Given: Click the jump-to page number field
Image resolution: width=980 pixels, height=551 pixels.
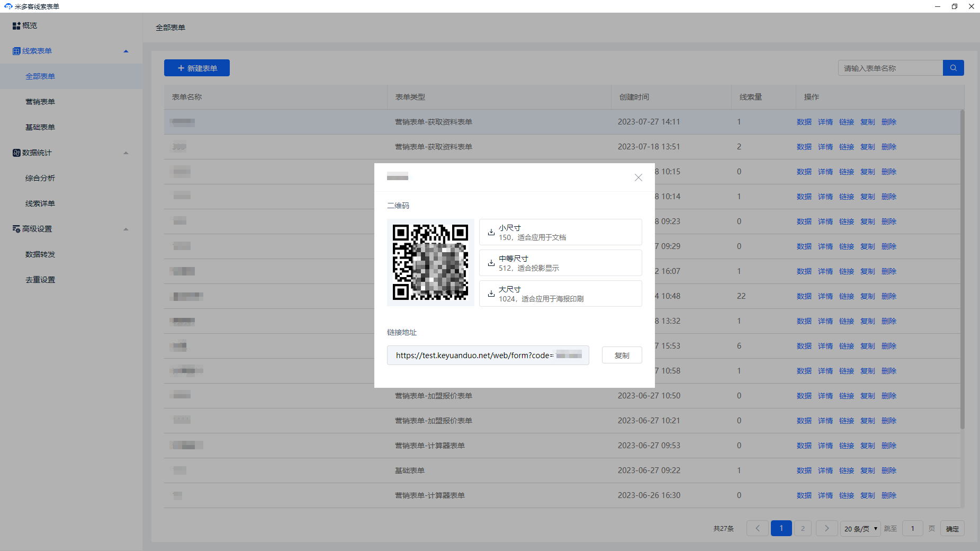Looking at the screenshot, I should 912,528.
